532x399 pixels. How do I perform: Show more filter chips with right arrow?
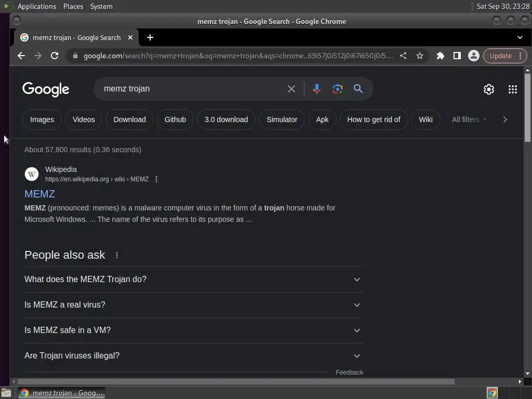505,119
